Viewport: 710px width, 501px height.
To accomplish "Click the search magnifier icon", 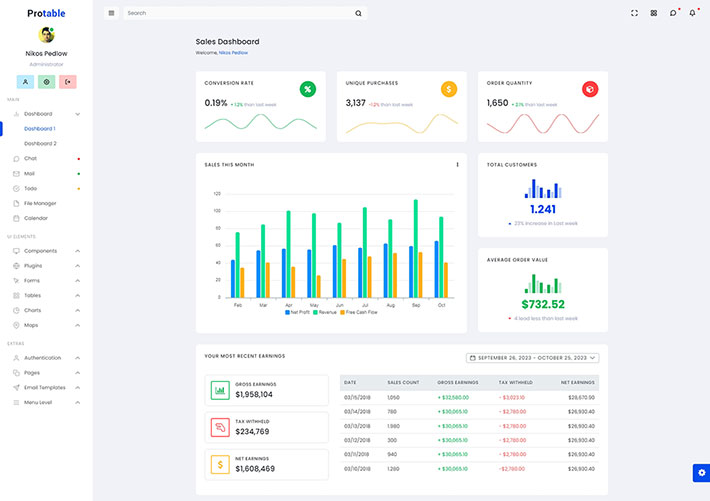I will [x=358, y=13].
